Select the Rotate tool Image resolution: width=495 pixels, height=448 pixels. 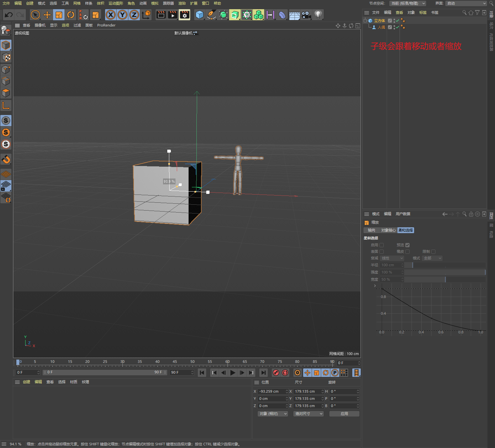pos(71,15)
